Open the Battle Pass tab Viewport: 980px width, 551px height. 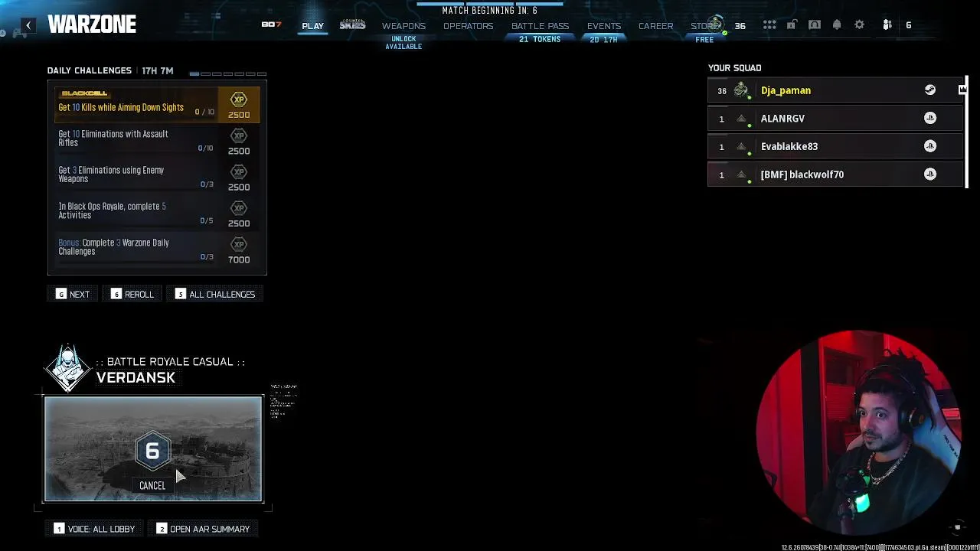point(540,26)
